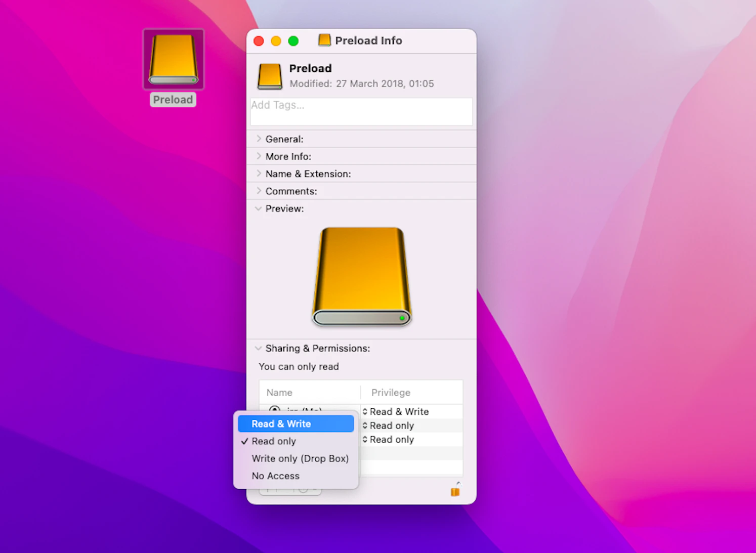Collapse the Preview section

point(259,208)
